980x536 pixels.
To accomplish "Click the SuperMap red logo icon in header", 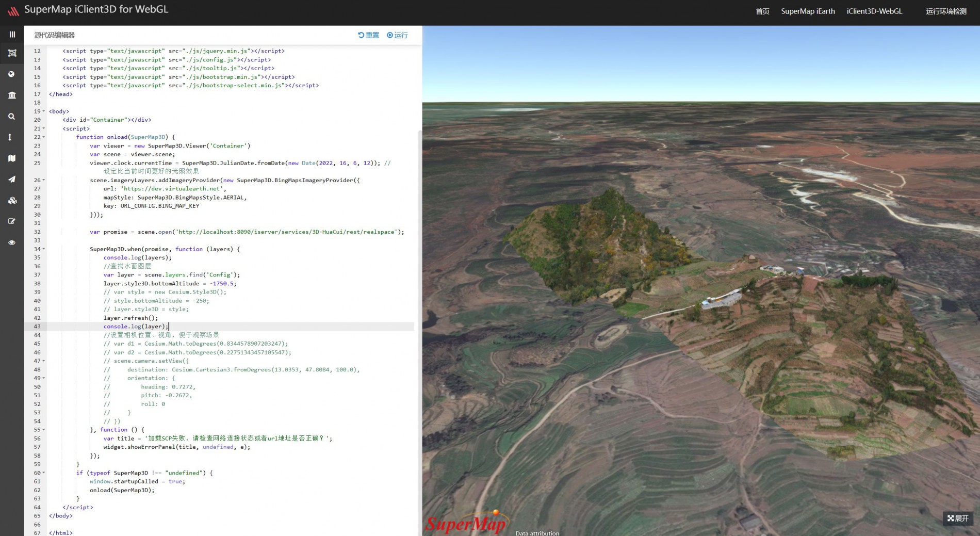I will pos(13,11).
